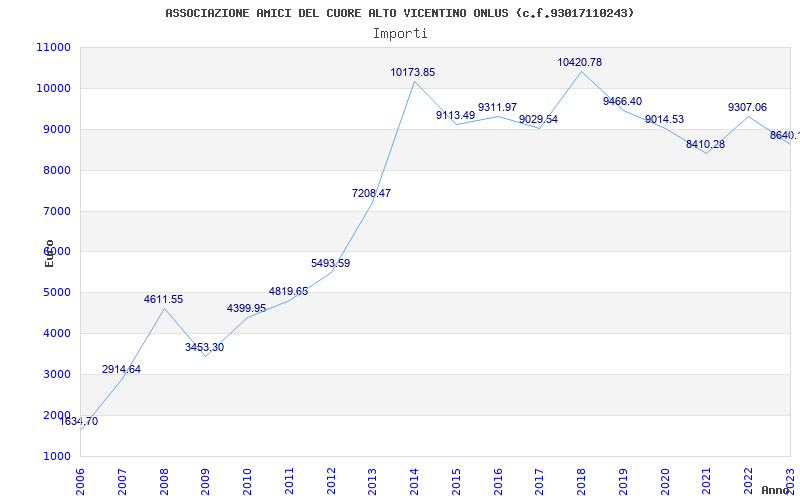This screenshot has width=800, height=500.
Task: Click the x-axis year 2012
Action: pos(331,482)
